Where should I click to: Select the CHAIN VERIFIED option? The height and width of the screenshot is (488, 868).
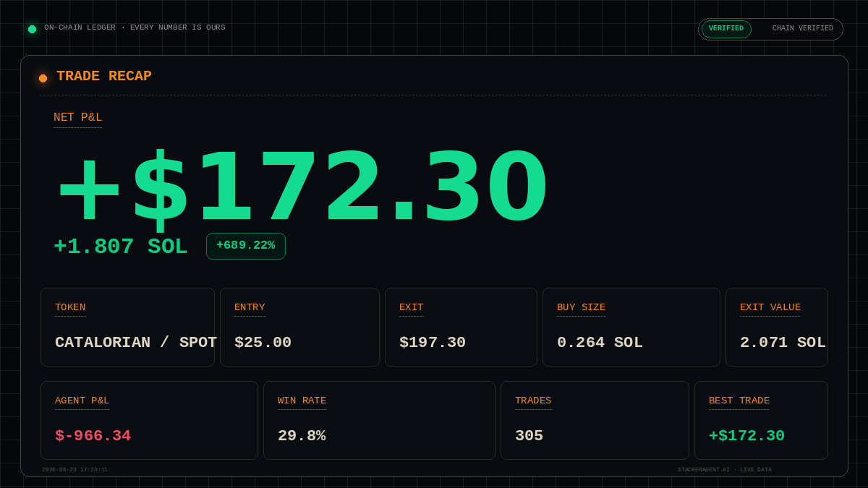point(802,29)
